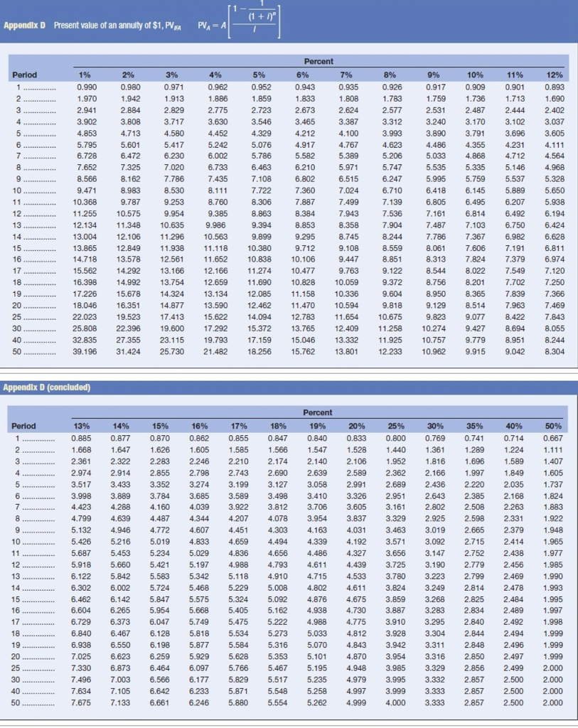Click 1.859 at period 2 under 5%
The image size is (578, 728).
[262, 99]
